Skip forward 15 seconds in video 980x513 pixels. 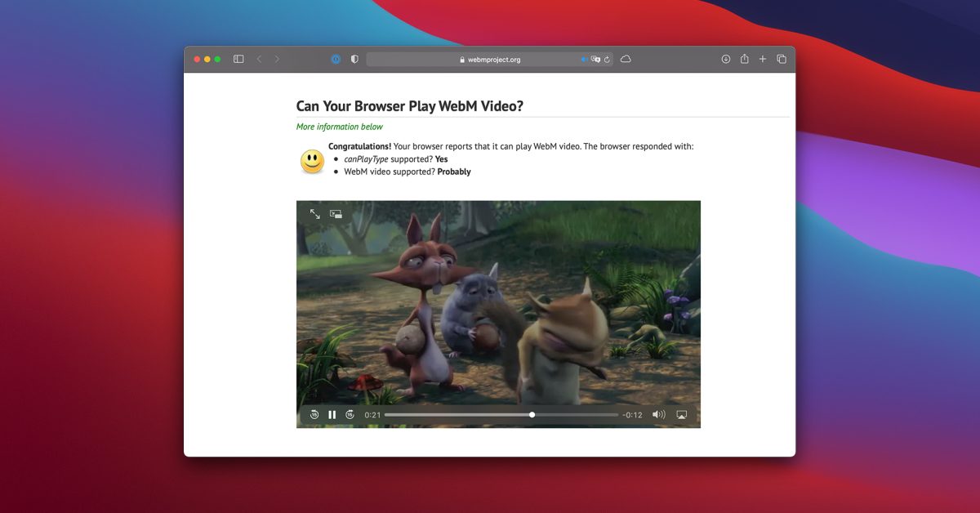(x=350, y=415)
